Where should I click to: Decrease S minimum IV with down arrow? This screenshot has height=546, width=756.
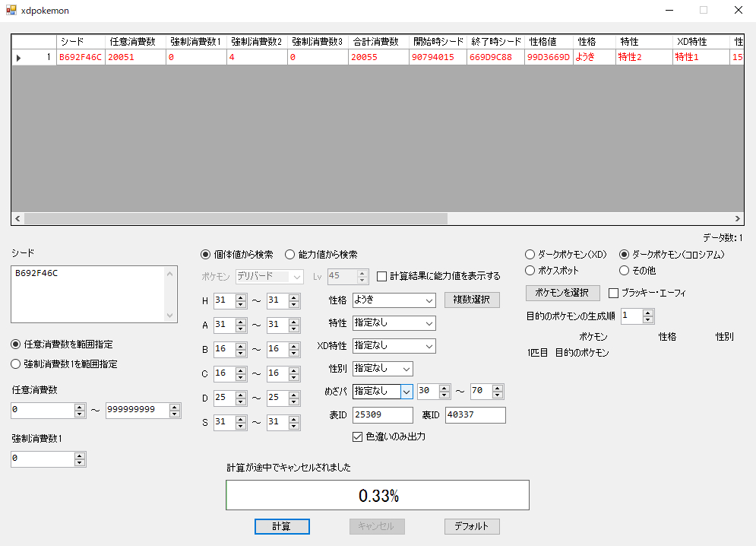(x=241, y=427)
